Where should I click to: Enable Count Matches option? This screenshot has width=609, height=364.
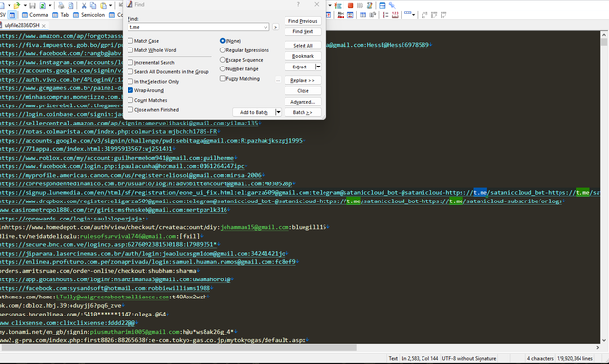130,100
